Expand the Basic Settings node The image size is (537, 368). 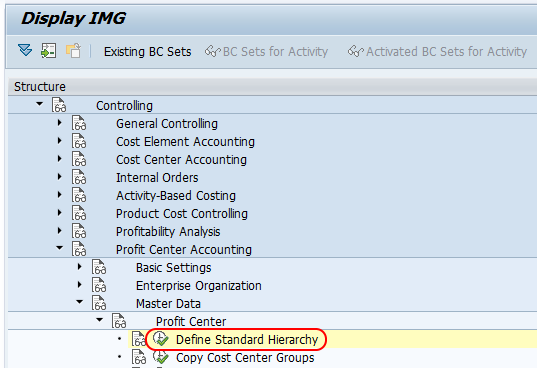click(x=79, y=267)
